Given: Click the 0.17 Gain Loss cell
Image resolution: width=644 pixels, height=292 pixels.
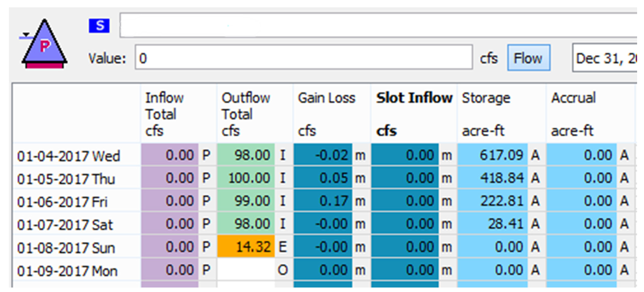Looking at the screenshot, I should click(323, 201).
